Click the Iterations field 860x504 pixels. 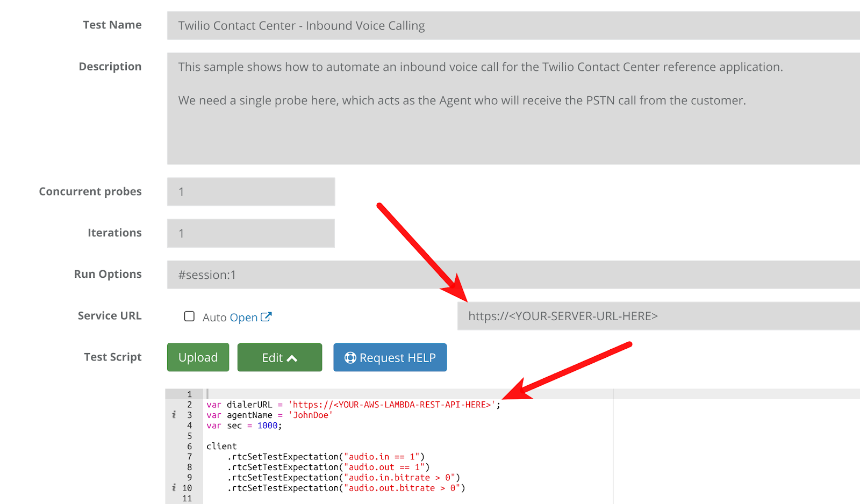[x=251, y=233]
